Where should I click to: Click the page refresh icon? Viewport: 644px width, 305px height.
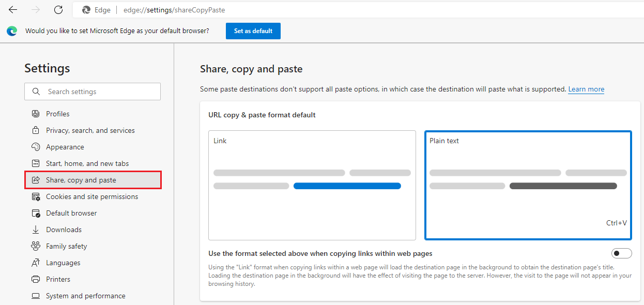[x=58, y=10]
